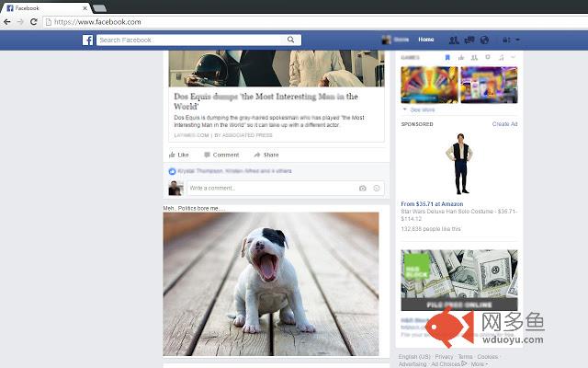Open a new browser tab
Screen dimensions: 588x368
click(x=99, y=8)
